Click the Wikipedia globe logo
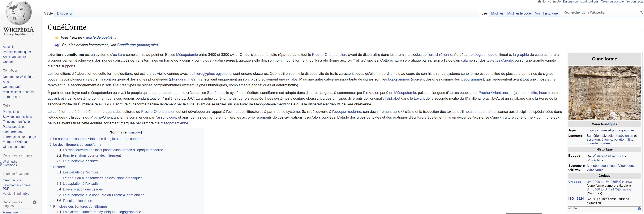Image resolution: width=644 pixels, height=214 pixels. (19, 13)
